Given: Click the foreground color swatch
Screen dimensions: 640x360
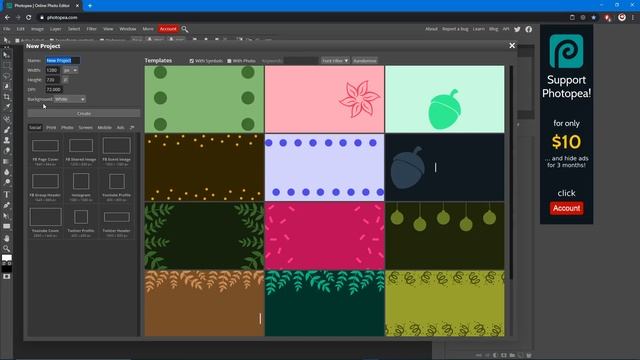Looking at the screenshot, I should (7, 258).
